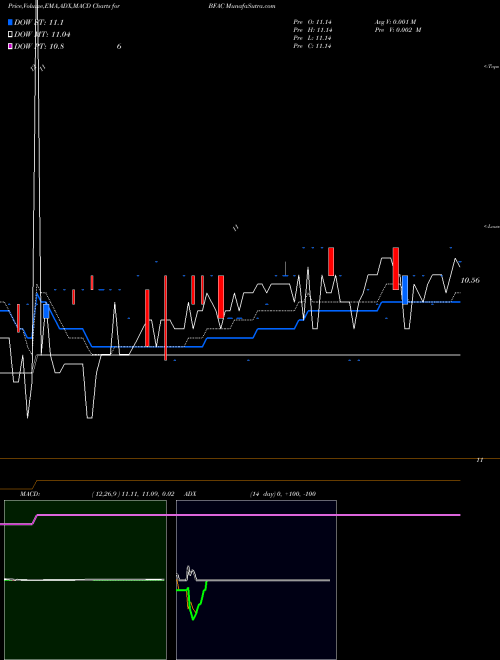500x660 pixels.
Task: Click the 'Pre V: 0.002 M' volume text
Action: [x=398, y=30]
